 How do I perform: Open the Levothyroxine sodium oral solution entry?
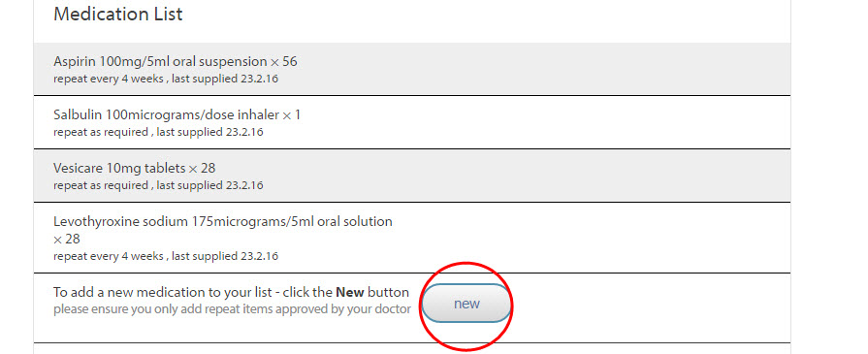coord(412,238)
